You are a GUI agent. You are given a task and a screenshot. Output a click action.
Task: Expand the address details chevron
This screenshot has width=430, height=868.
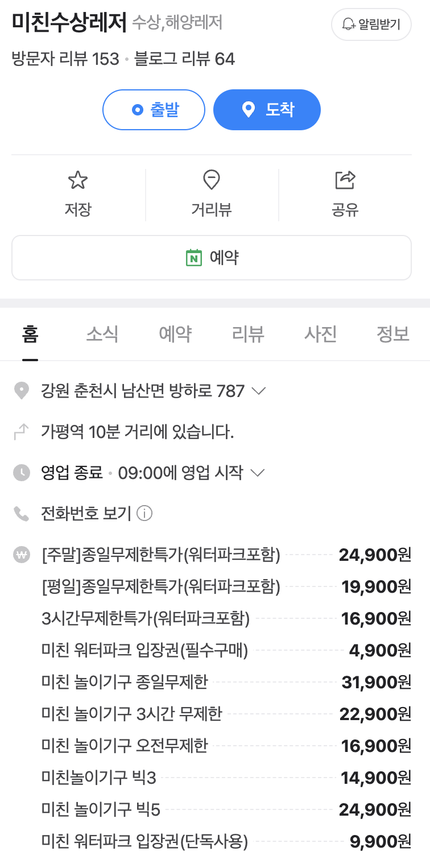259,391
